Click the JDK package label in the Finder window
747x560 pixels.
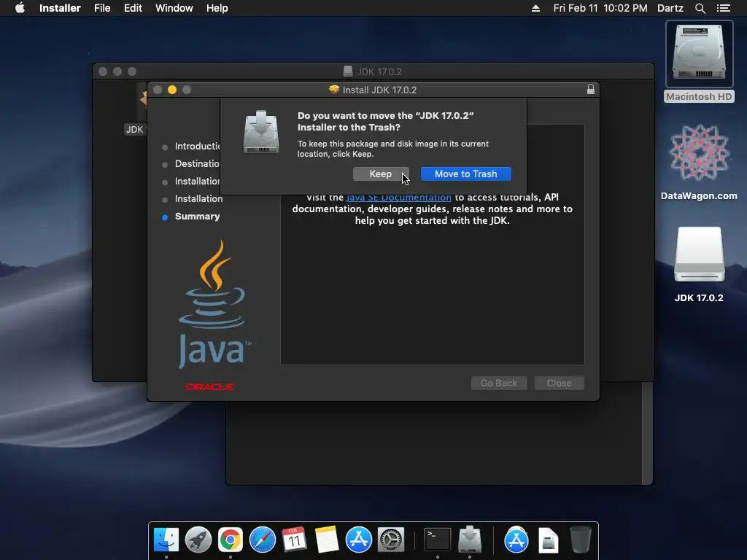tap(135, 130)
